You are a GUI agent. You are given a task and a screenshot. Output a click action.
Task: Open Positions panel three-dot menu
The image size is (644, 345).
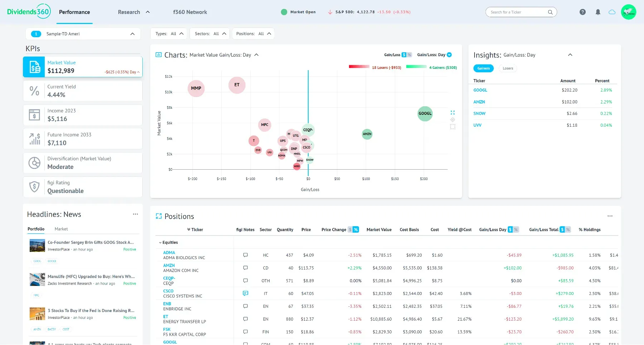point(610,216)
